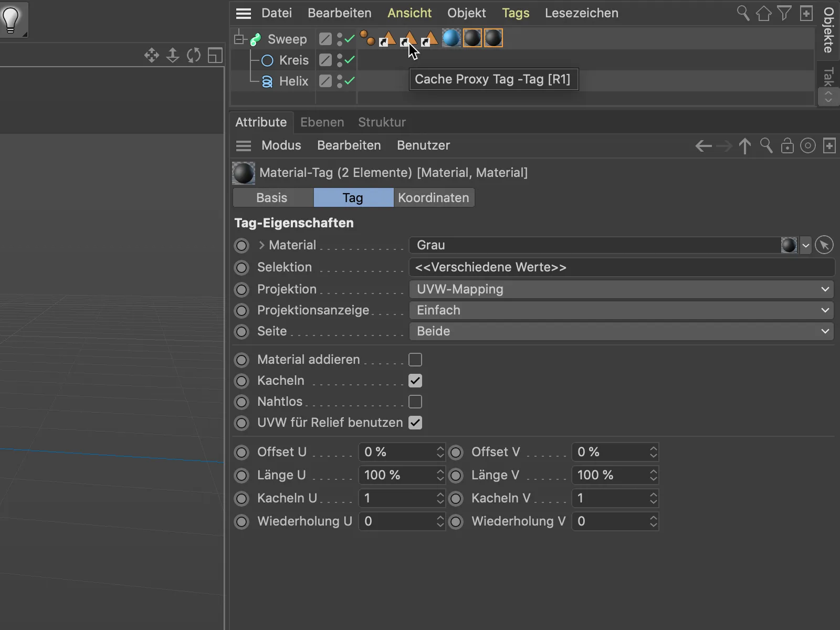This screenshot has width=840, height=630.
Task: Click the side panel expand arrows below Tak
Action: tap(828, 97)
